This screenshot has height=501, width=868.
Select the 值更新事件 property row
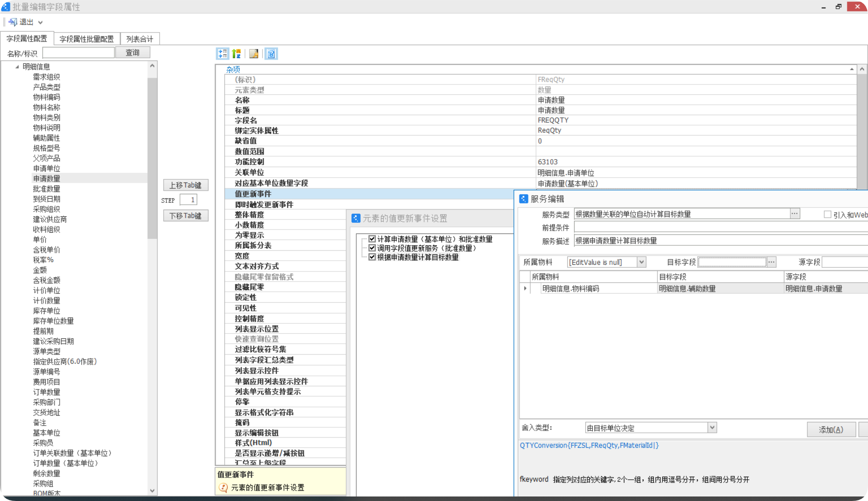(x=369, y=194)
